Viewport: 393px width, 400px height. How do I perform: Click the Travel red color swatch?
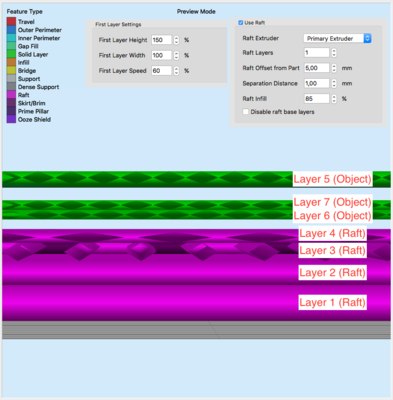click(11, 22)
